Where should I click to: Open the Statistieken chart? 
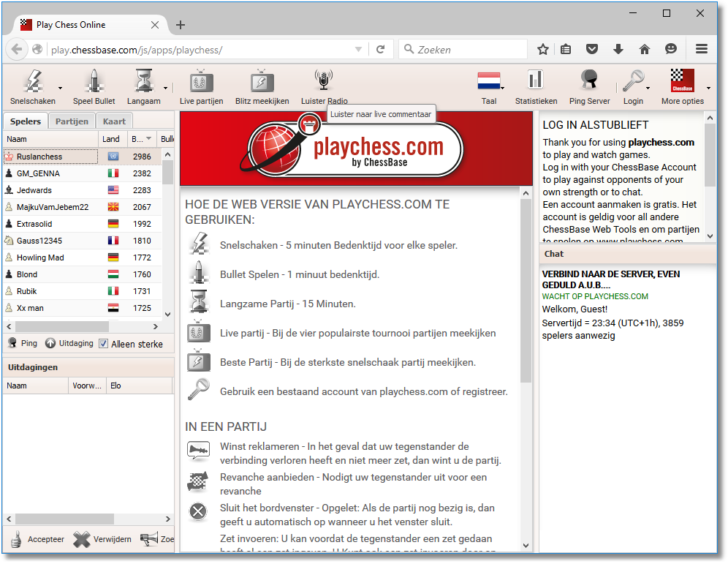536,86
